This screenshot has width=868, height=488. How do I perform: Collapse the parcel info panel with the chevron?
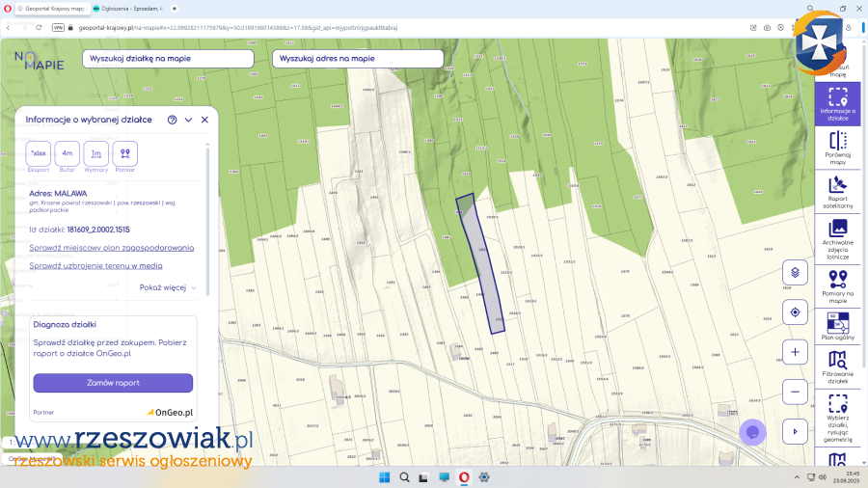(x=188, y=120)
